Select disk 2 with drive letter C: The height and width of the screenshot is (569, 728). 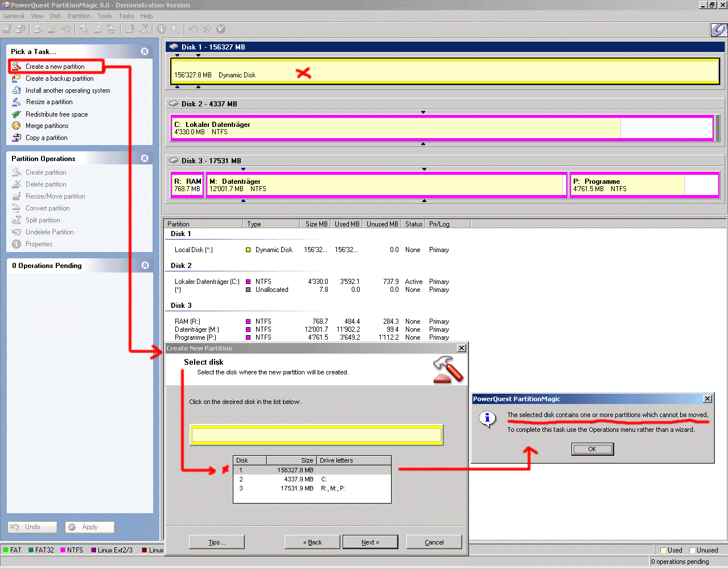(312, 479)
